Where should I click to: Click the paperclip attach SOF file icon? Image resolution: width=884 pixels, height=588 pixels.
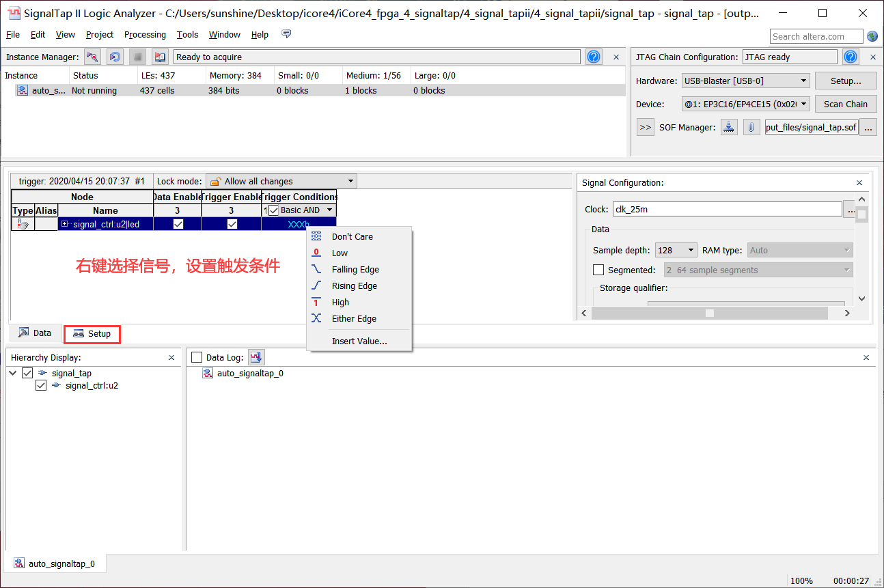[751, 127]
